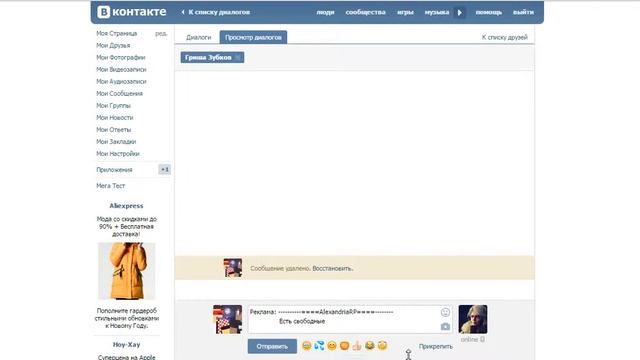Open Мои Друзья in sidebar
This screenshot has height=360, width=640.
pyautogui.click(x=113, y=45)
